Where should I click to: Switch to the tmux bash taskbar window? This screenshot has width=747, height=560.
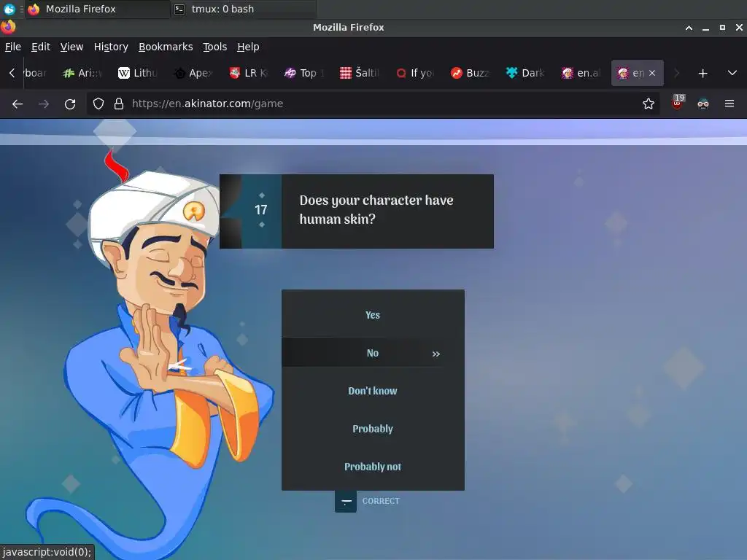(x=243, y=9)
